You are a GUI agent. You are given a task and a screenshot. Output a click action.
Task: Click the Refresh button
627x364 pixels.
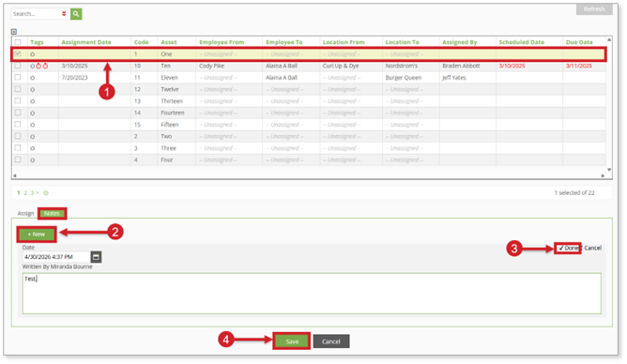(594, 9)
